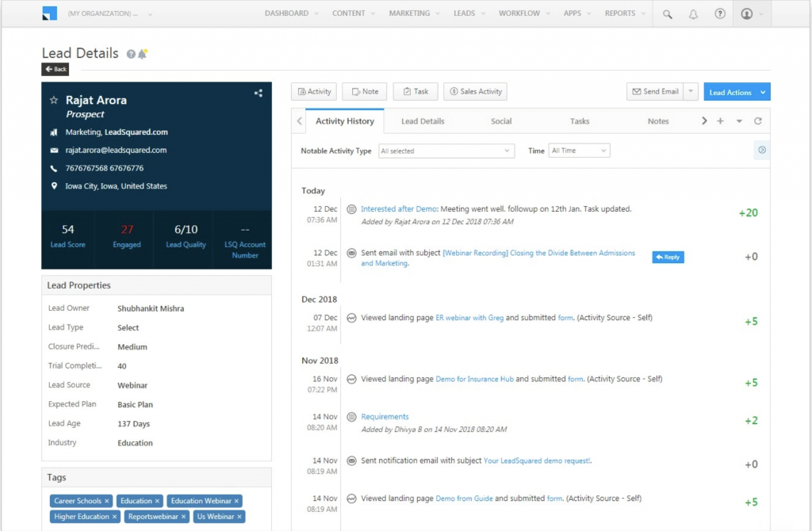Click help icon beside Lead Details title

131,54
